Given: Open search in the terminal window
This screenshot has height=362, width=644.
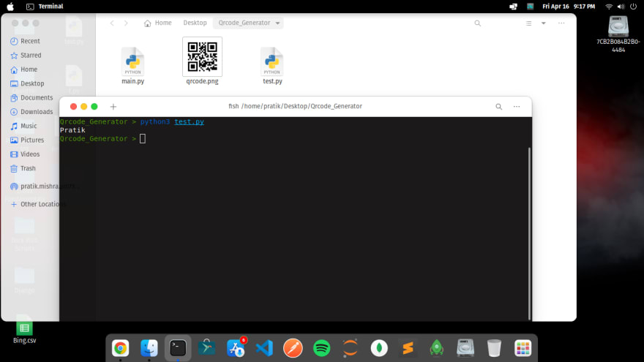Looking at the screenshot, I should 498,106.
